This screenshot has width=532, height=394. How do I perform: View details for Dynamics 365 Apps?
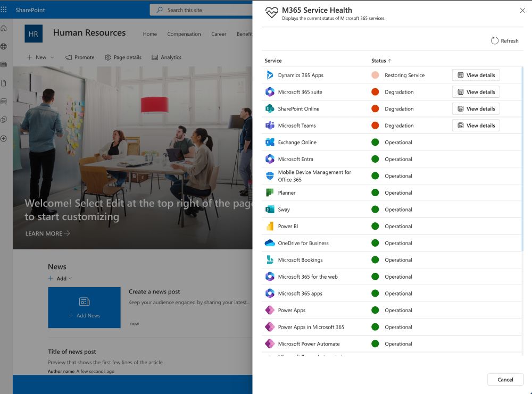point(476,75)
